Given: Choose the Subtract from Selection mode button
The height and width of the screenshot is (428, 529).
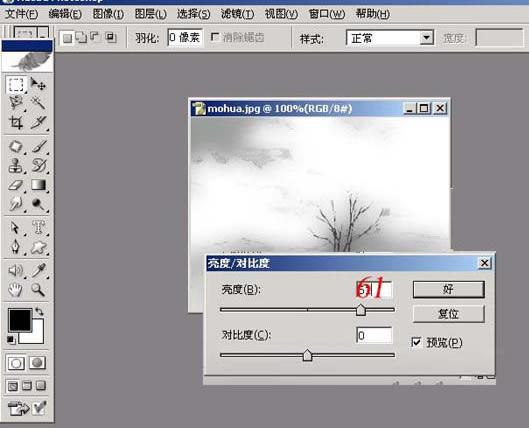Looking at the screenshot, I should pos(95,37).
